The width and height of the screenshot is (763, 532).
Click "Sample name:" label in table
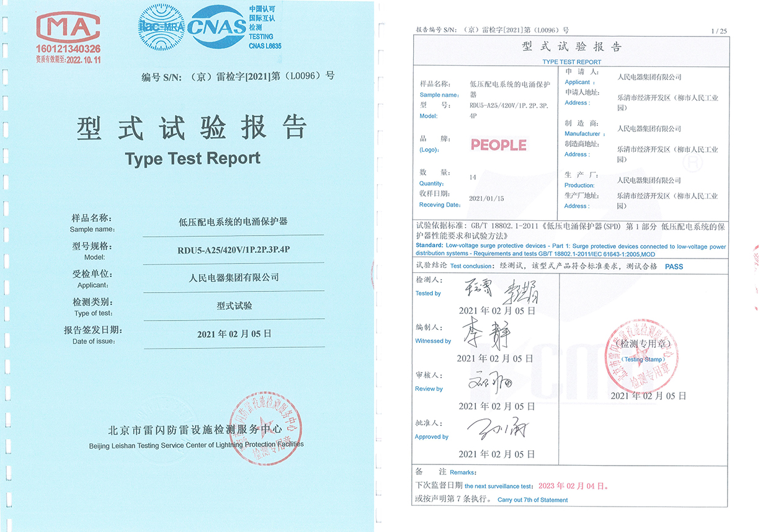(x=439, y=95)
